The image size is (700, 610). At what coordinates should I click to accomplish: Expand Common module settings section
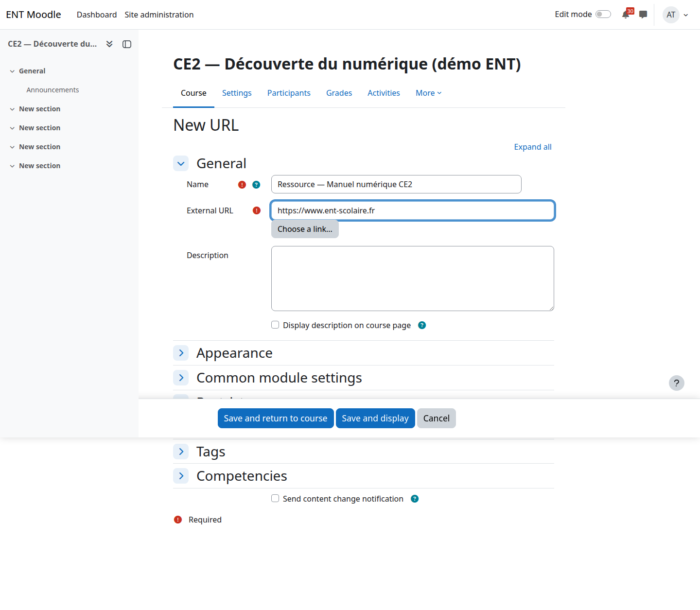click(x=181, y=378)
